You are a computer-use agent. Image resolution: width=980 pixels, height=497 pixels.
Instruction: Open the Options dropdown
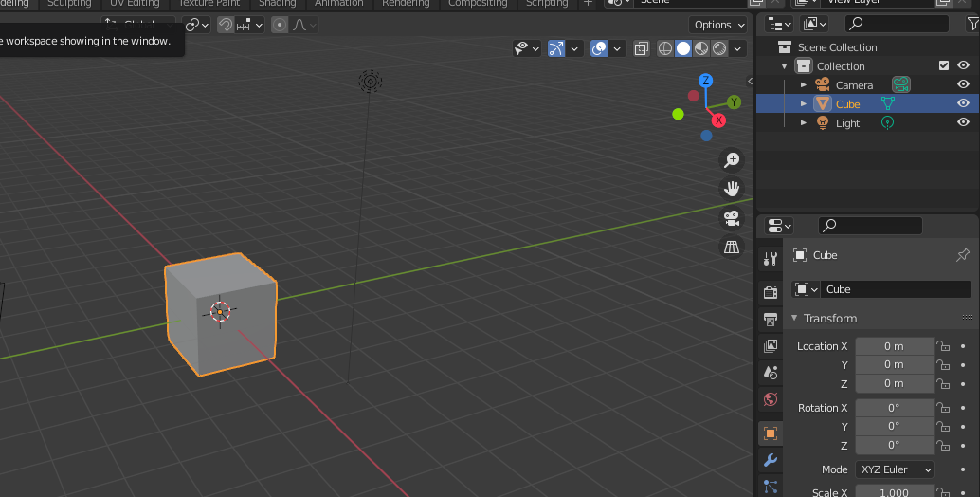(x=718, y=25)
